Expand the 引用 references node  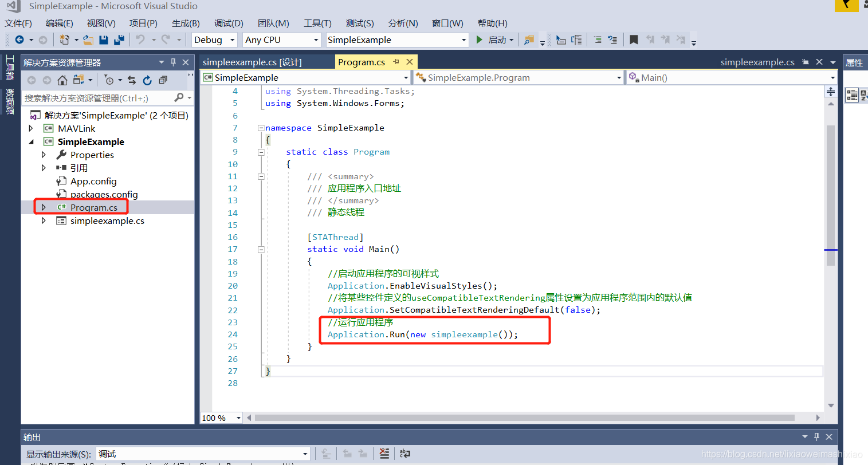[44, 168]
